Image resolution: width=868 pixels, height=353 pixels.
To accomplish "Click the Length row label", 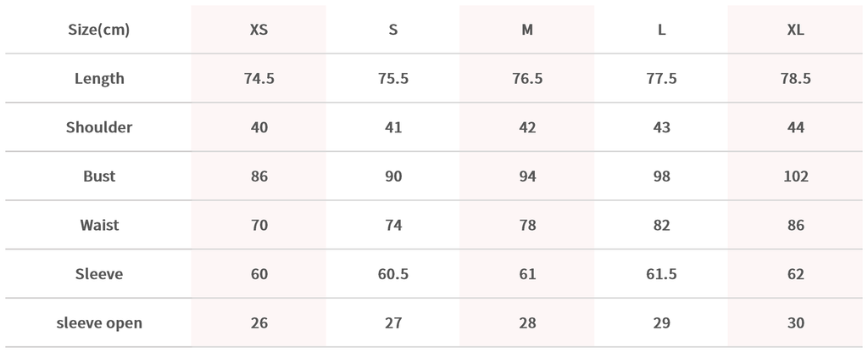I will pyautogui.click(x=99, y=79).
